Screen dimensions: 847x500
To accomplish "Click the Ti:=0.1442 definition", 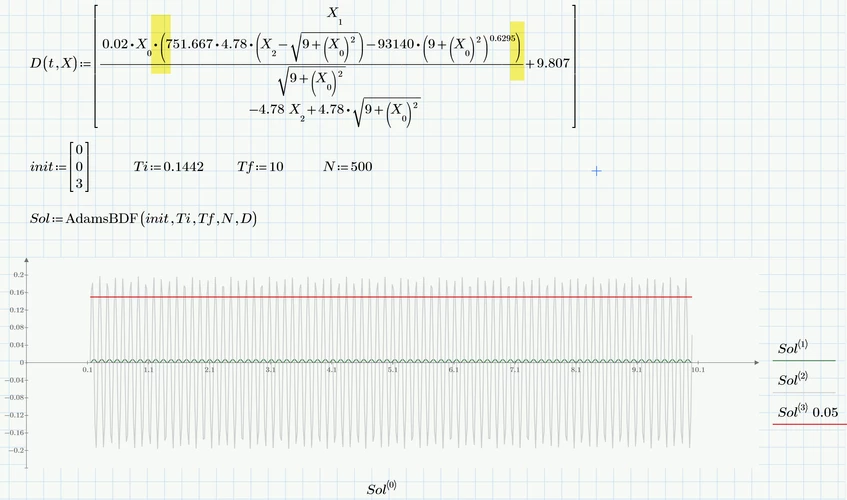I will pyautogui.click(x=169, y=167).
